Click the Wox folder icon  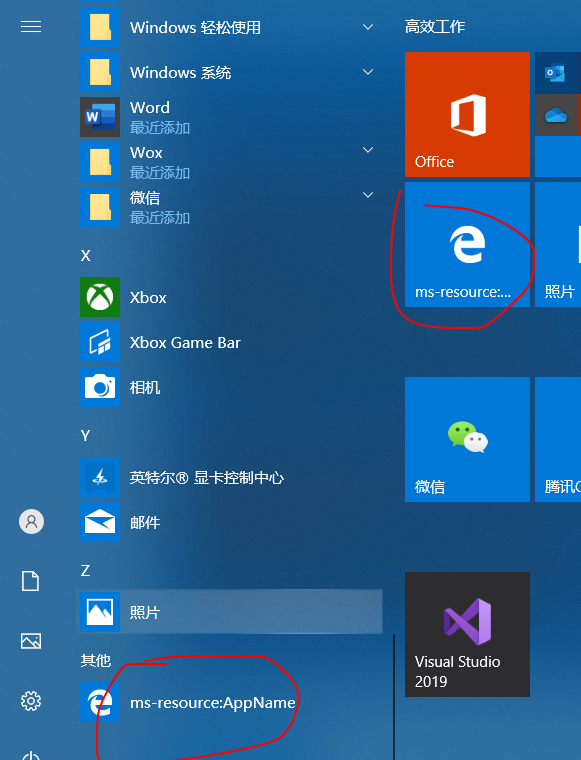tap(100, 162)
